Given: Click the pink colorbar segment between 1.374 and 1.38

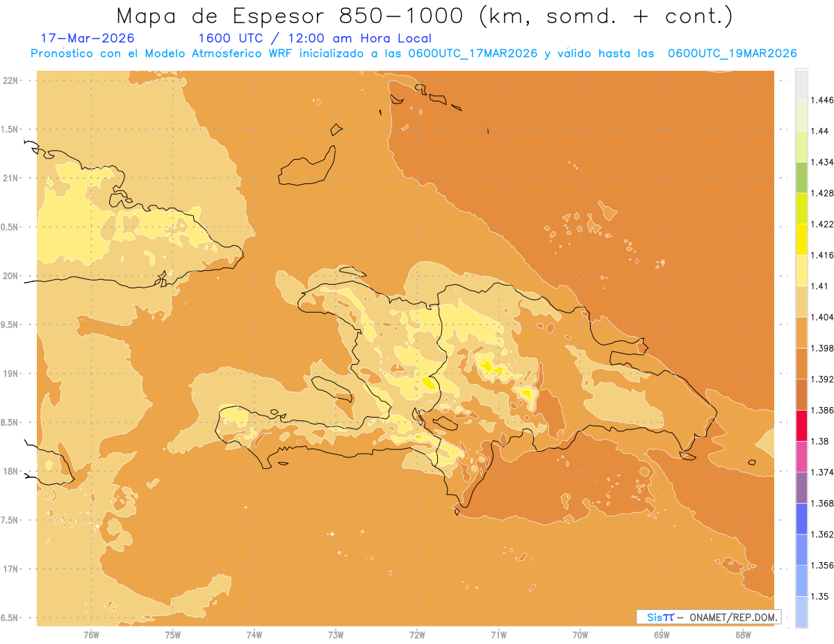Looking at the screenshot, I should tap(801, 456).
